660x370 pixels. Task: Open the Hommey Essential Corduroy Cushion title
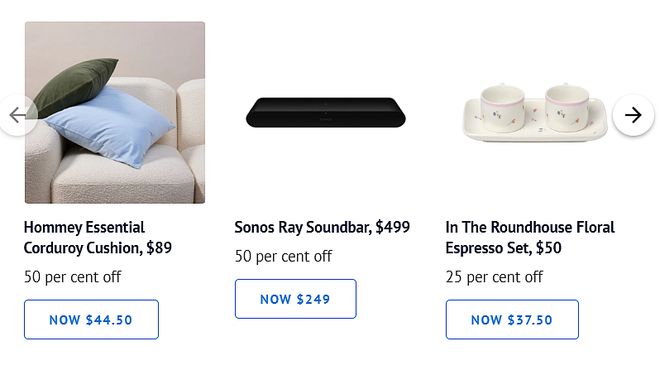coord(98,237)
